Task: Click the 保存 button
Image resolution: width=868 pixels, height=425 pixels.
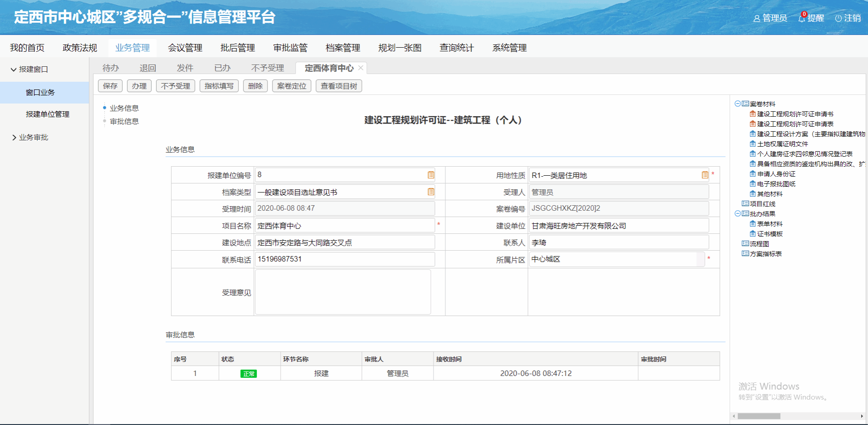Action: [x=110, y=86]
